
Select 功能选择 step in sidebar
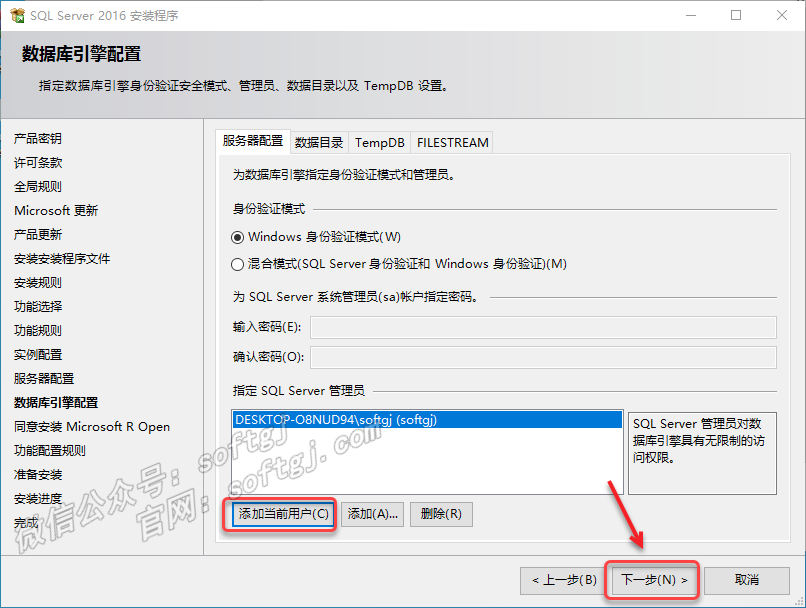(38, 307)
